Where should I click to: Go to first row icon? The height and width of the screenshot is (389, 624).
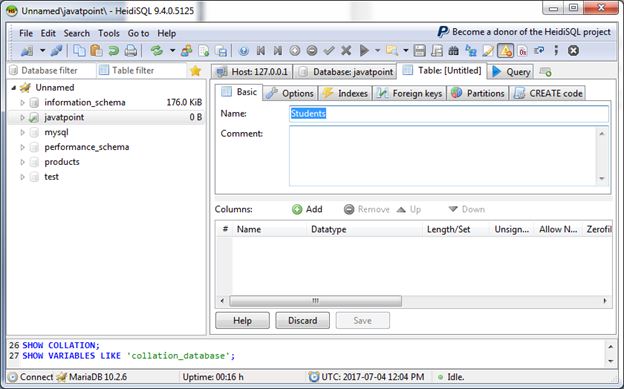click(x=261, y=51)
